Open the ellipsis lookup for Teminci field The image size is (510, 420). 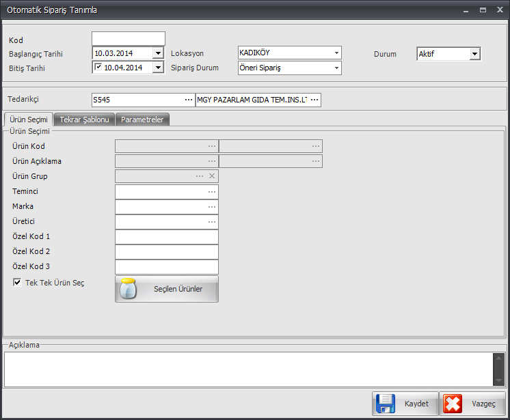[212, 192]
